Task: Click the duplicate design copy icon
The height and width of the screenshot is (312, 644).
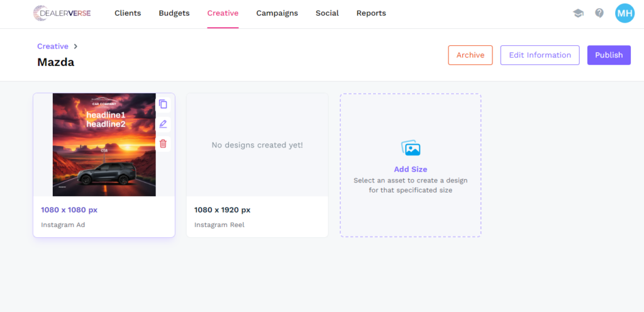Action: pos(163,104)
